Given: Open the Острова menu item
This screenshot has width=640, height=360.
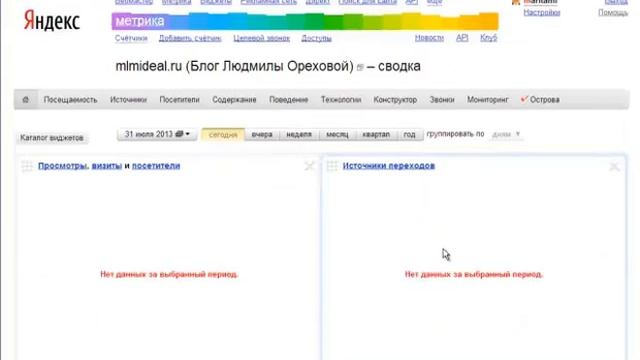Looking at the screenshot, I should tap(544, 100).
